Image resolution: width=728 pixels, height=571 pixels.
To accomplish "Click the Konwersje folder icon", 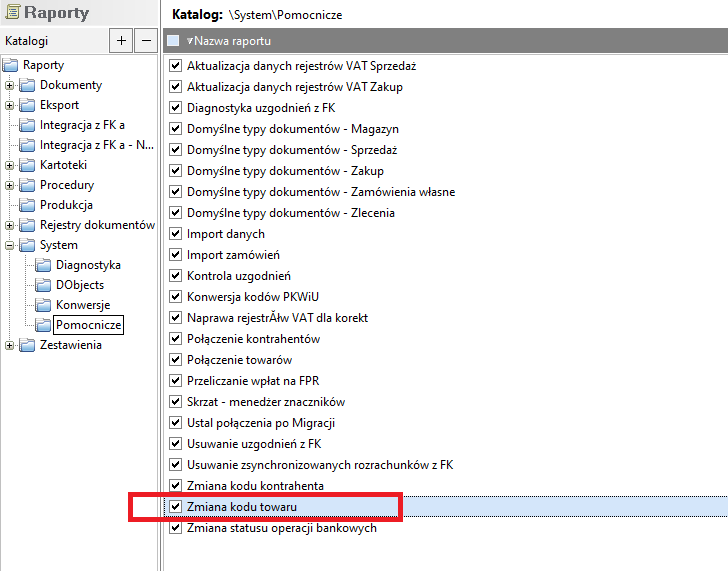I will 43,305.
